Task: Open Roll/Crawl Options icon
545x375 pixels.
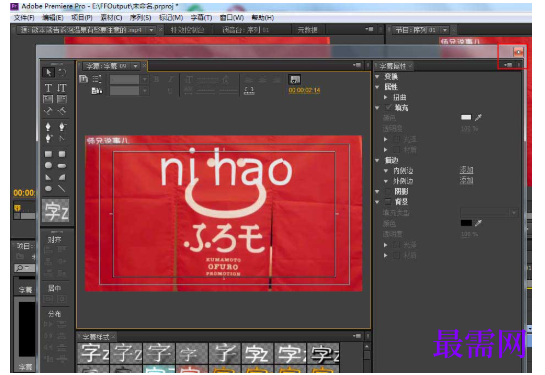Action: [x=97, y=79]
